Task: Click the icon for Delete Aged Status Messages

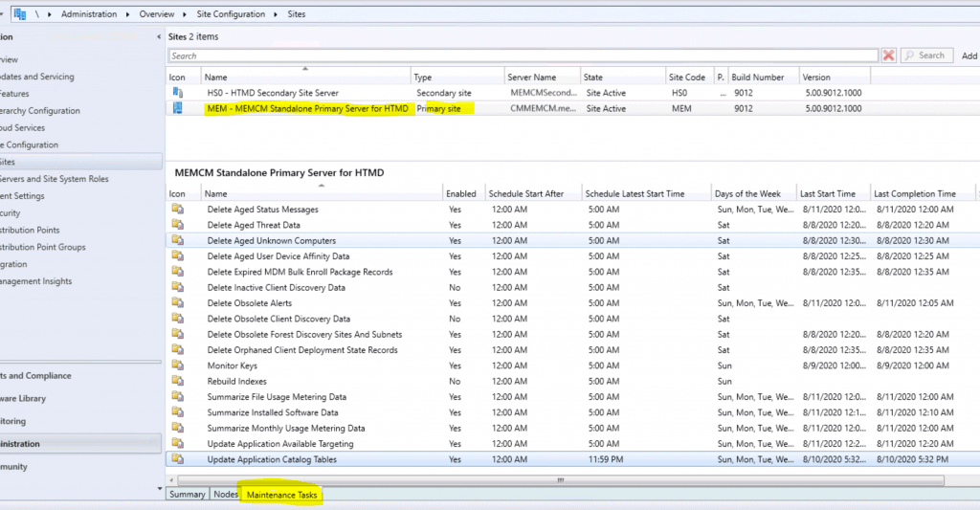Action: click(x=177, y=209)
